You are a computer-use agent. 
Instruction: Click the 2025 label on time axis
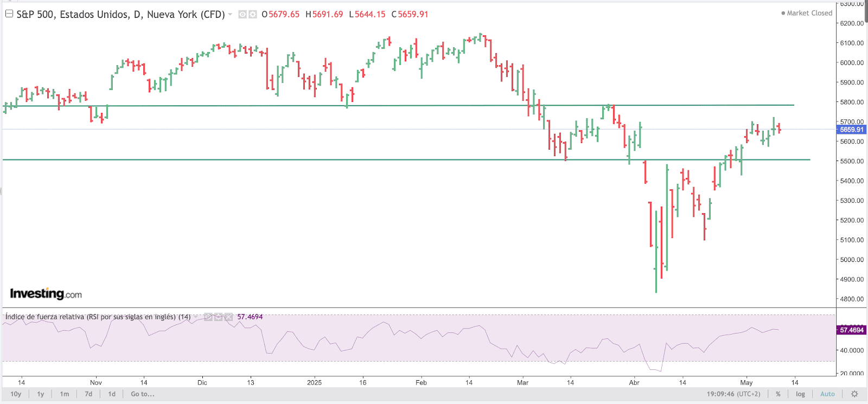[x=314, y=382]
